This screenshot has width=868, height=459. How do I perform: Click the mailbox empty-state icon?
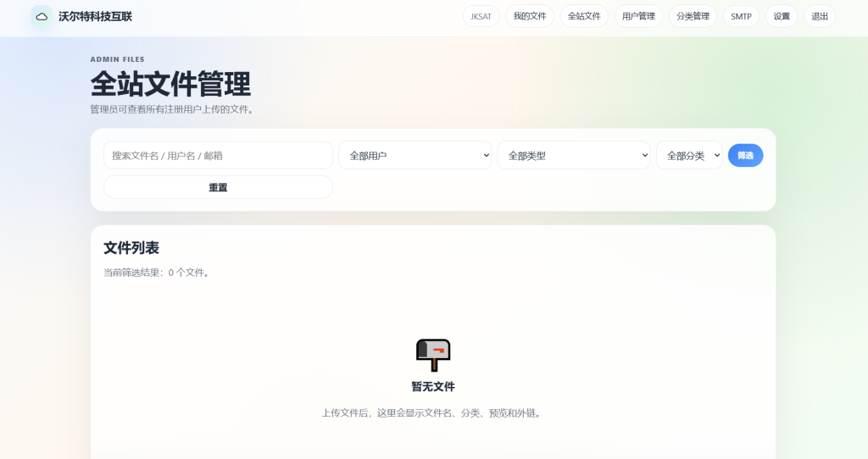tap(433, 355)
